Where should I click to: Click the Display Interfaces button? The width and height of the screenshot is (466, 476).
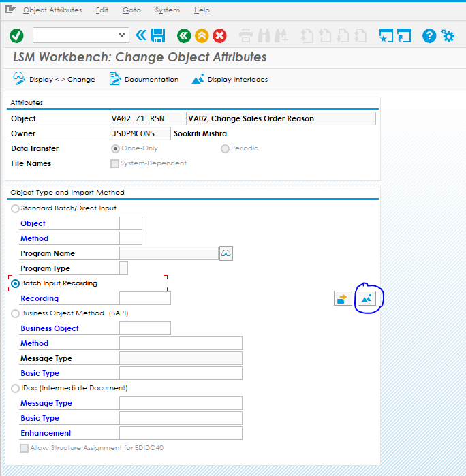pos(230,80)
